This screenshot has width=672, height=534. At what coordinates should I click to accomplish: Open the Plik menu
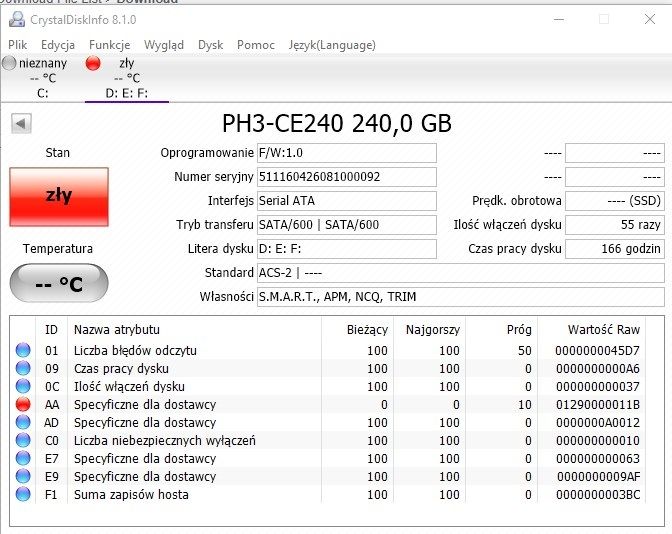click(x=18, y=45)
